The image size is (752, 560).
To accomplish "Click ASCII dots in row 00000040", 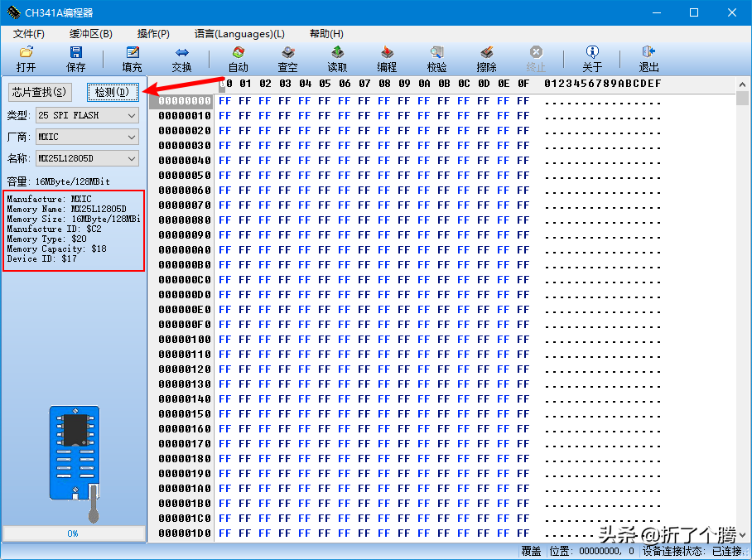I will click(x=603, y=162).
